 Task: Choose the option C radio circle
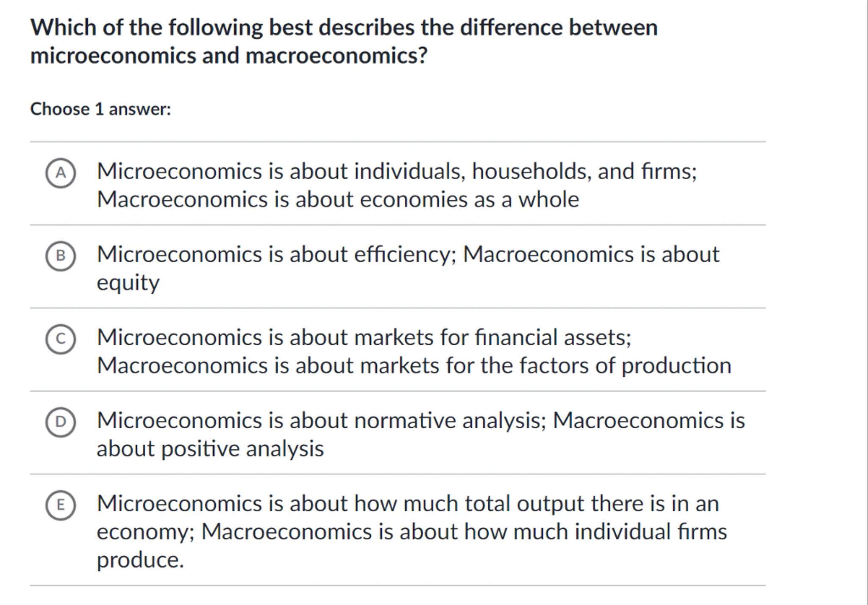[x=61, y=339]
